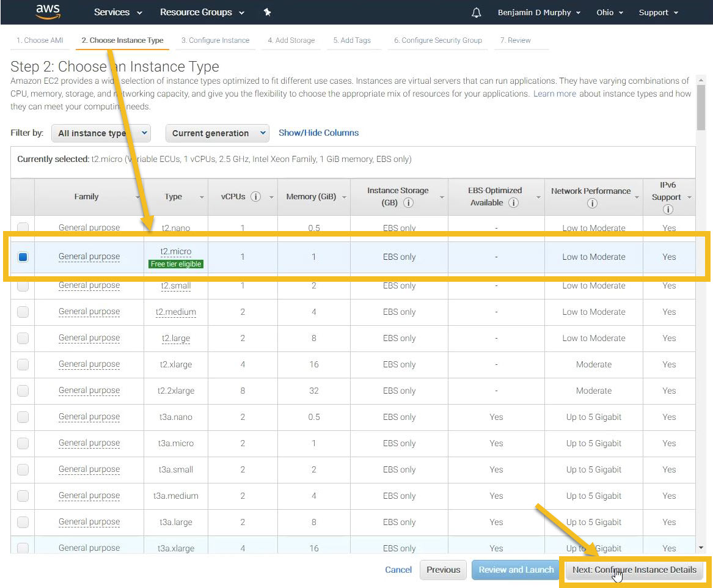Image resolution: width=713 pixels, height=588 pixels.
Task: Open the All instance types filter dropdown
Action: point(101,133)
